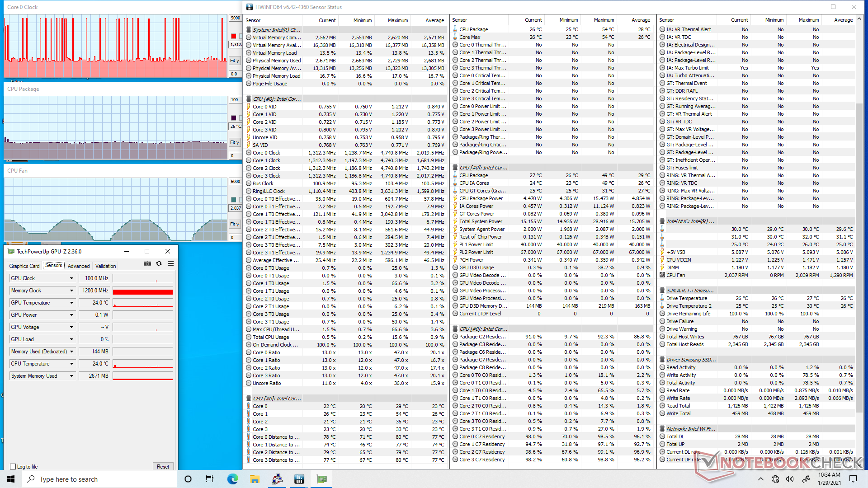Open Microsoft Edge from the taskbar
This screenshot has width=868, height=488.
pos(232,479)
